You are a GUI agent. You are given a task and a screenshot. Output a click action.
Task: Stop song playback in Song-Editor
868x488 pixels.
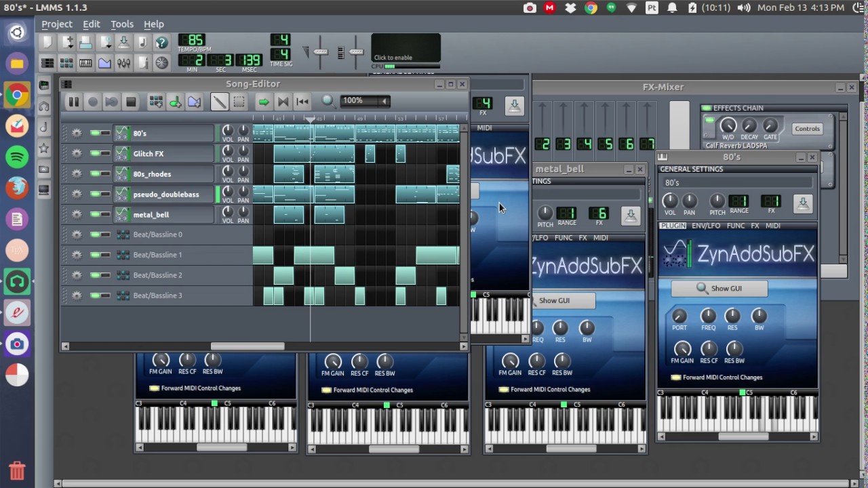(x=131, y=102)
